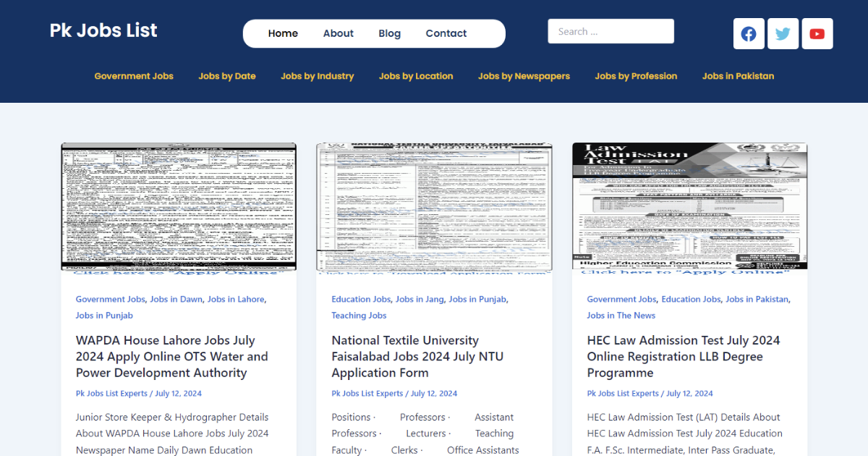
Task: Click the Pk Jobs List site logo
Action: point(103,30)
